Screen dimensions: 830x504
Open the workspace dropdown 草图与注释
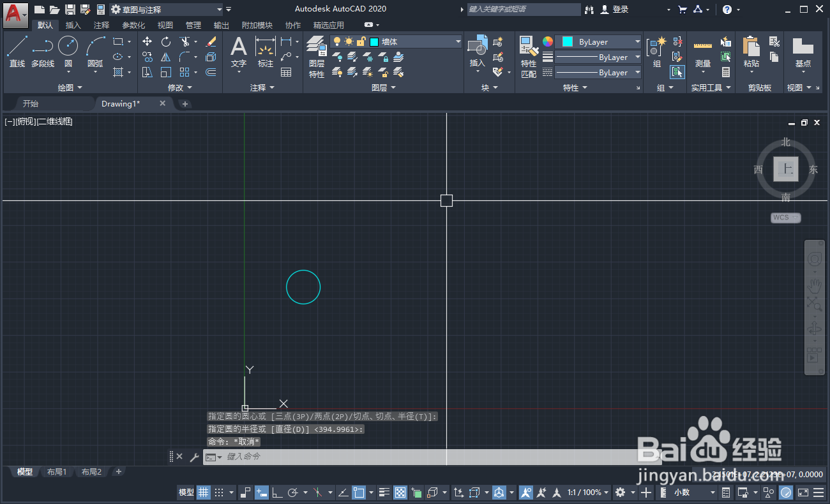click(167, 10)
